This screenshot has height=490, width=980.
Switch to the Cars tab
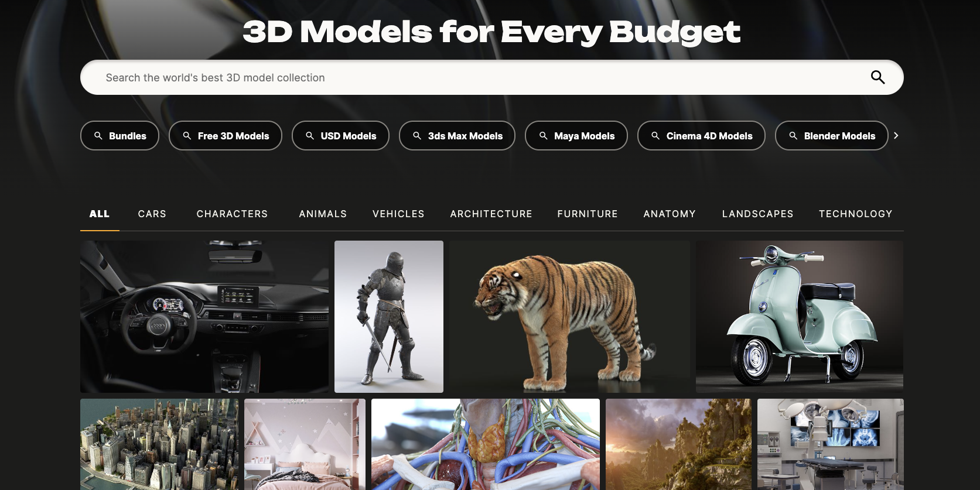pos(152,214)
